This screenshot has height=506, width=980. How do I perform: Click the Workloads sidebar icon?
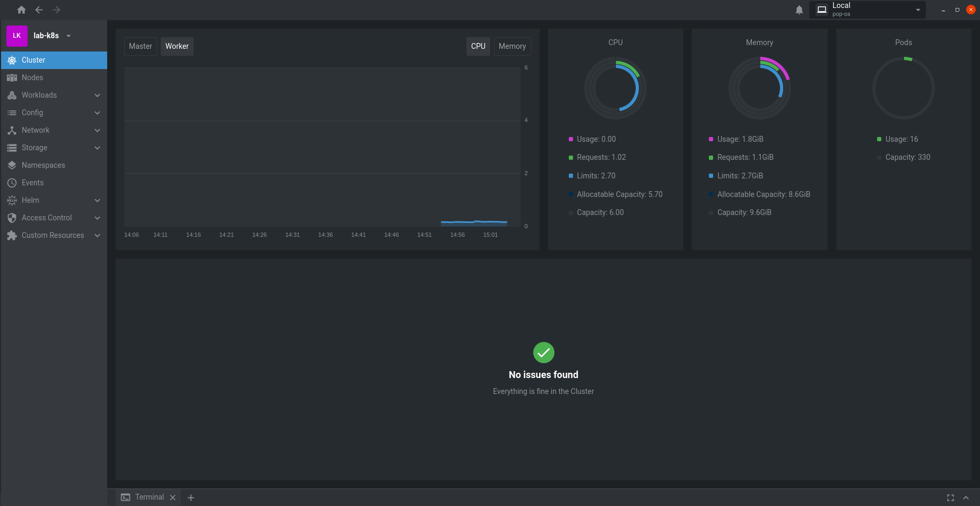point(12,95)
